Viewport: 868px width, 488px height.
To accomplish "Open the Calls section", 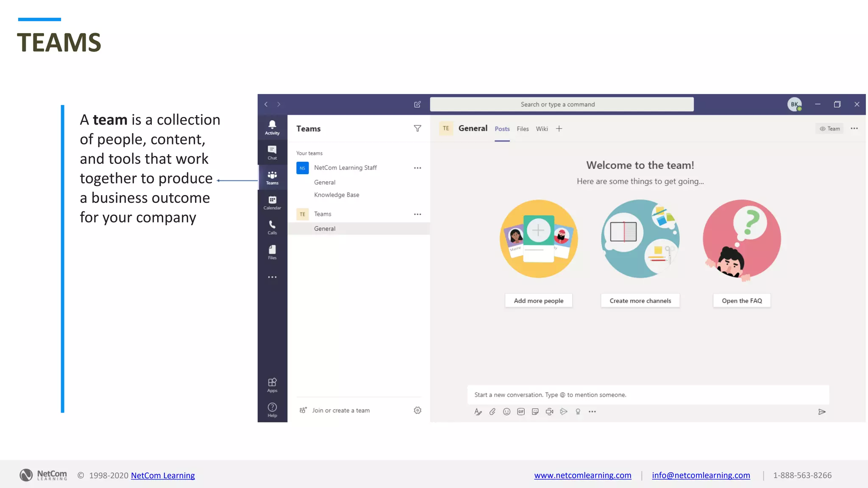I will pos(272,227).
